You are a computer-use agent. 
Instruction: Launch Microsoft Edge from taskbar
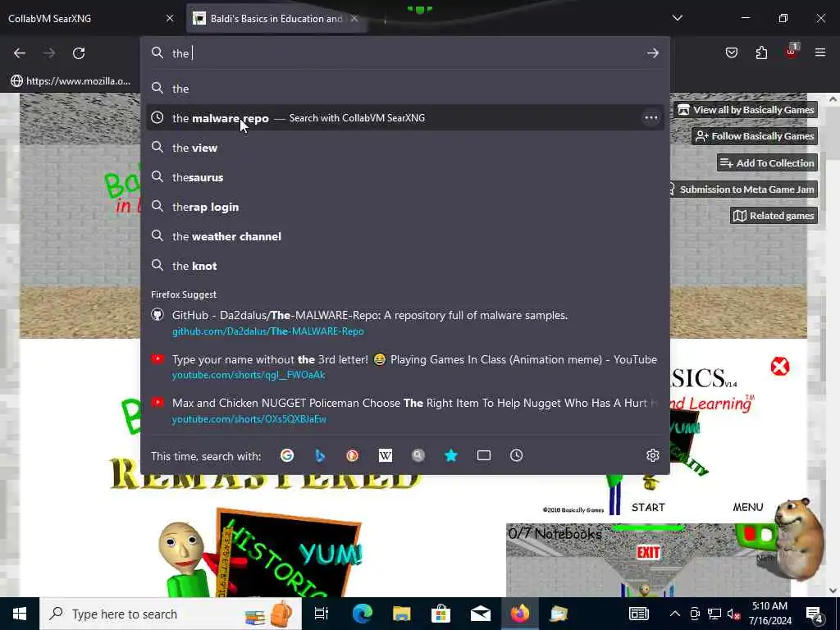(362, 614)
